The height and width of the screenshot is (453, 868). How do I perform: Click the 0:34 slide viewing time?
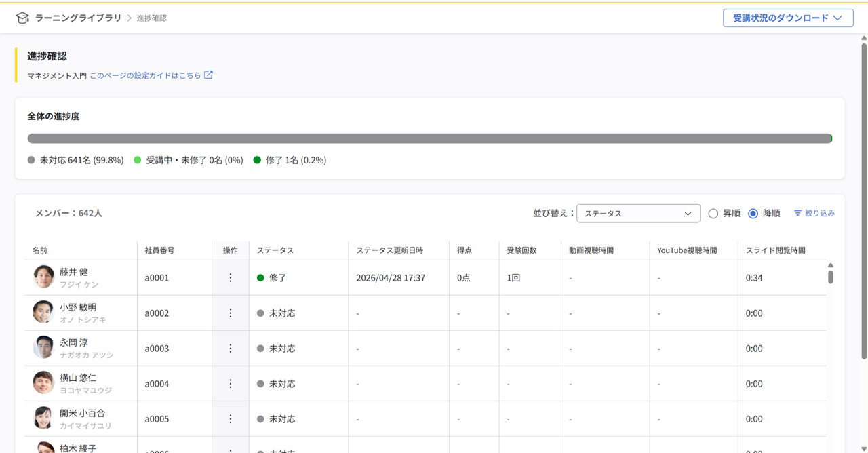pyautogui.click(x=754, y=278)
